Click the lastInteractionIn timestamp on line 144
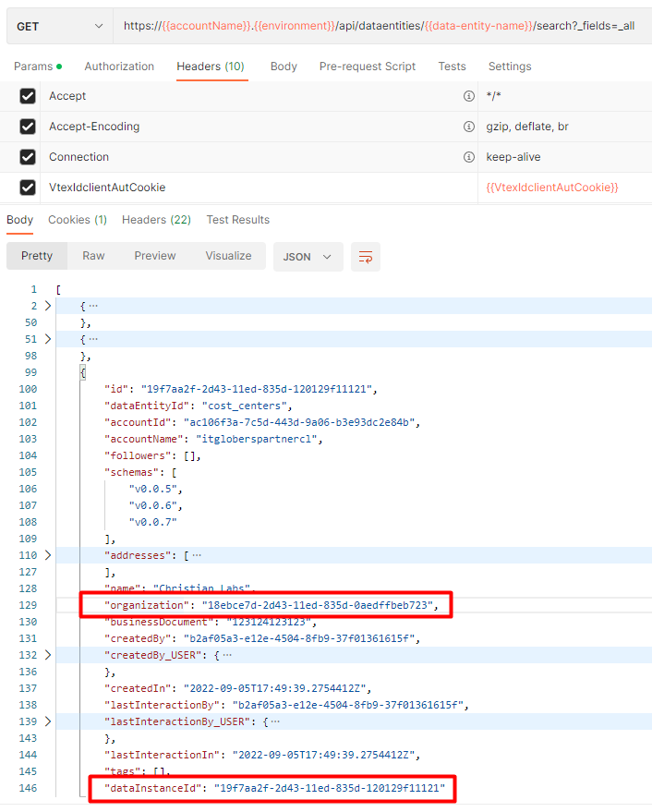The width and height of the screenshot is (652, 812). pos(323,755)
